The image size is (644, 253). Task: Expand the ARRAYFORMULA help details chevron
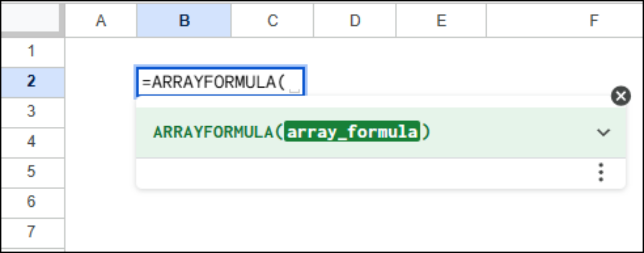(603, 132)
